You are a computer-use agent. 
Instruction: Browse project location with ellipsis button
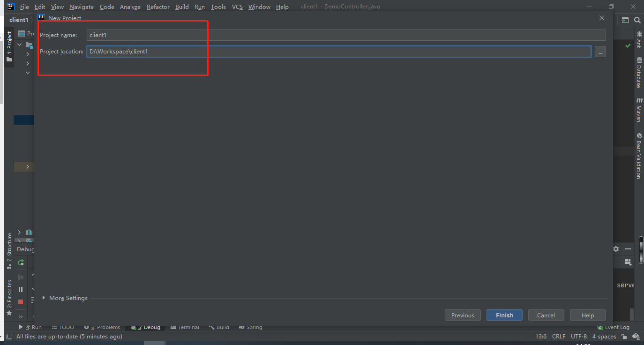point(600,52)
